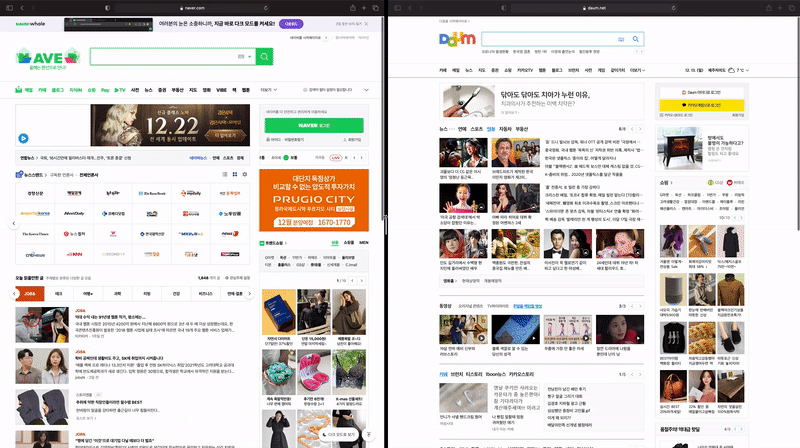The width and height of the screenshot is (800, 448).
Task: Go to the next Daum news page arrow
Action: point(640,129)
